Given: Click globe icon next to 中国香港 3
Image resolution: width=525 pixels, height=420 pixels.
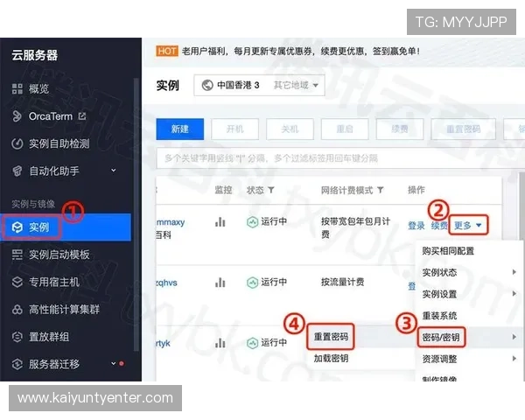Looking at the screenshot, I should click(207, 85).
